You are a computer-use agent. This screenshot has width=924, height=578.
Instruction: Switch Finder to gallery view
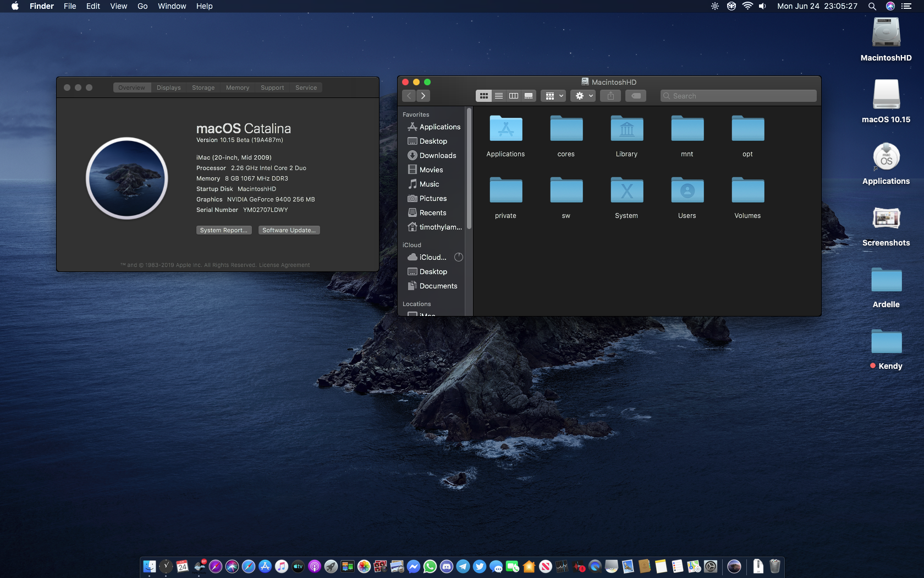529,96
